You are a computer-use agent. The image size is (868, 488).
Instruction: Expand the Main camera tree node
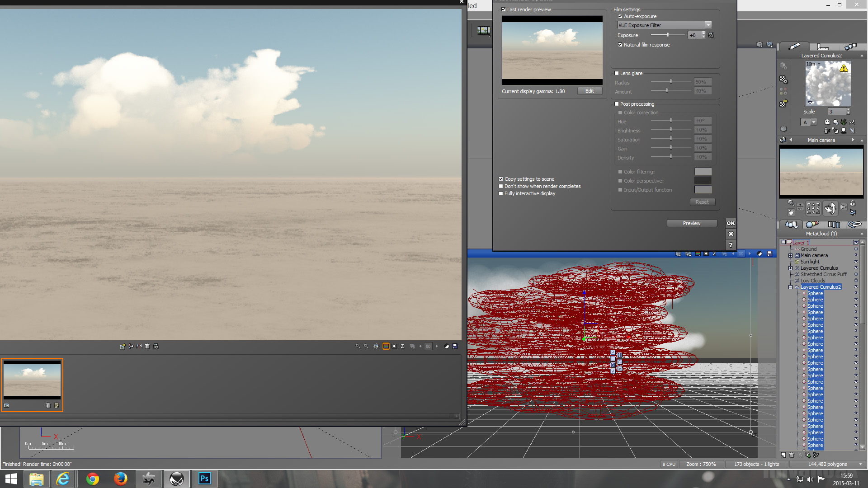pyautogui.click(x=790, y=256)
